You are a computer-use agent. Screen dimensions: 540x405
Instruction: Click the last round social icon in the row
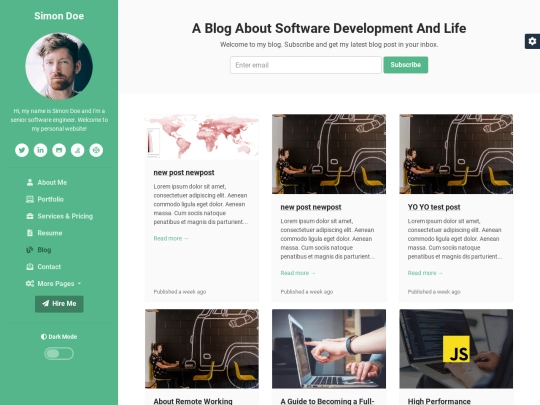click(x=96, y=150)
